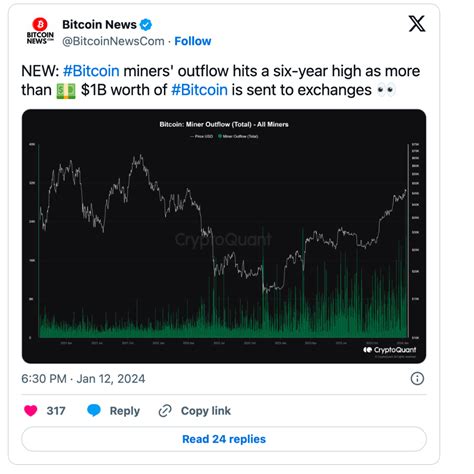This screenshot has height=474, width=474.
Task: Click the X logo icon
Action: 417,24
